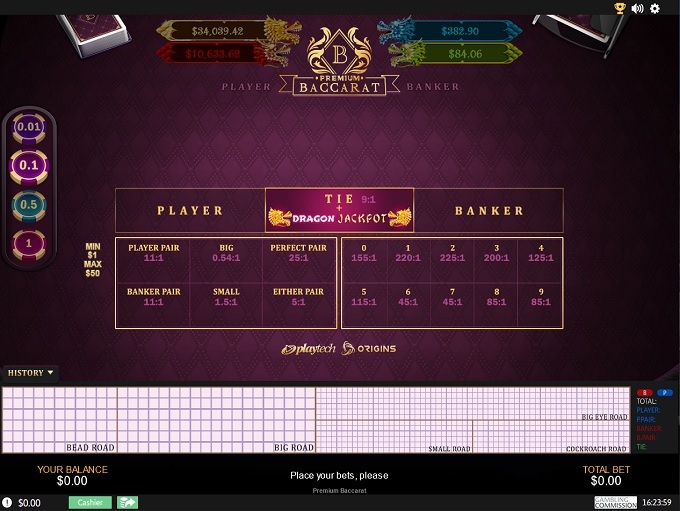
Task: Open settings with the gear icon
Action: 655,8
